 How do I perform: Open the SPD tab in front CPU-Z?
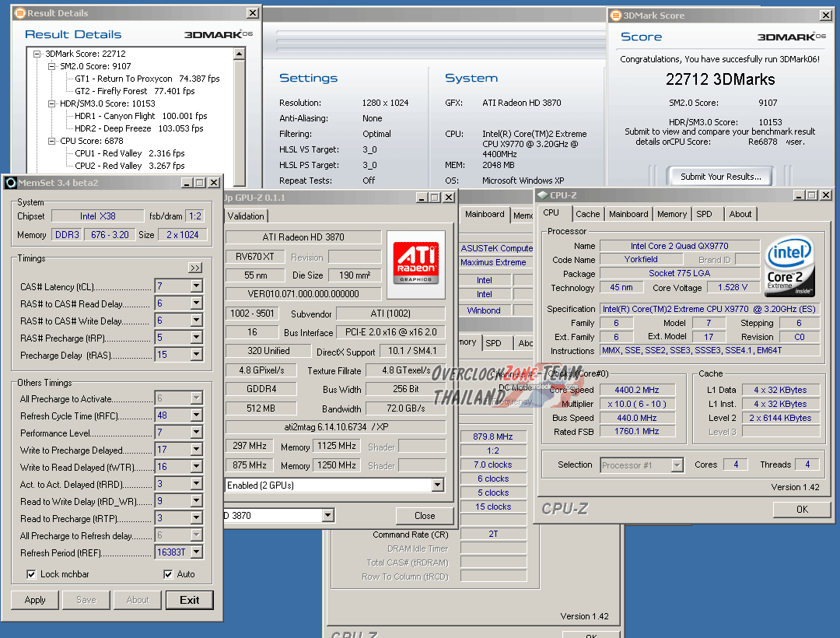coord(704,214)
